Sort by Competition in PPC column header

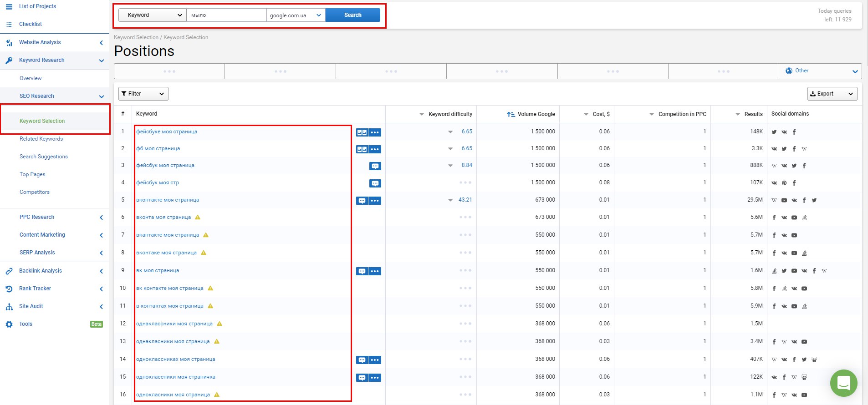click(678, 114)
